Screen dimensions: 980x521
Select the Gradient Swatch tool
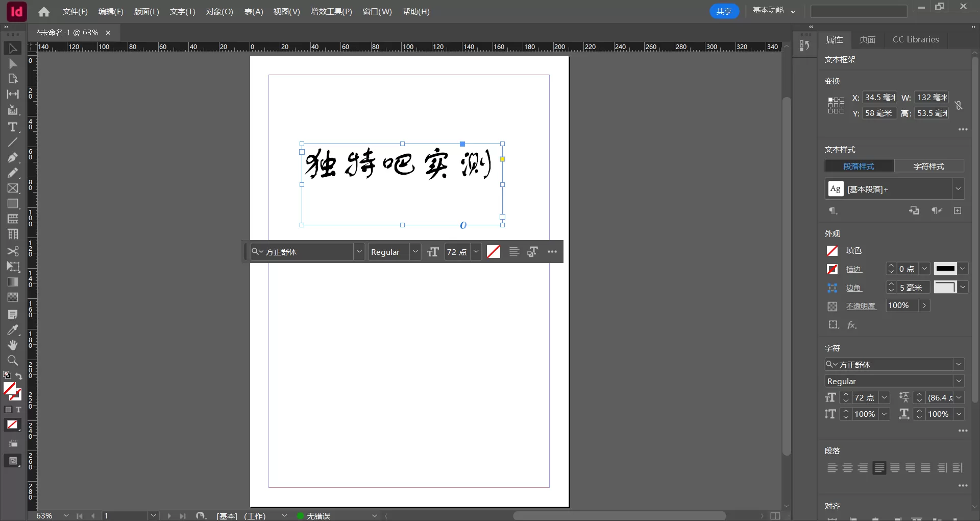12,282
